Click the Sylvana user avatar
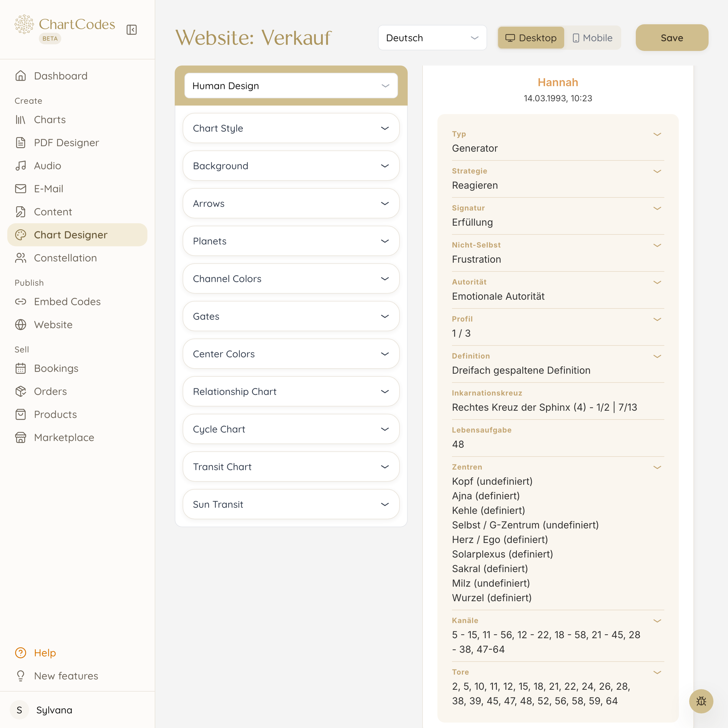 coord(20,710)
